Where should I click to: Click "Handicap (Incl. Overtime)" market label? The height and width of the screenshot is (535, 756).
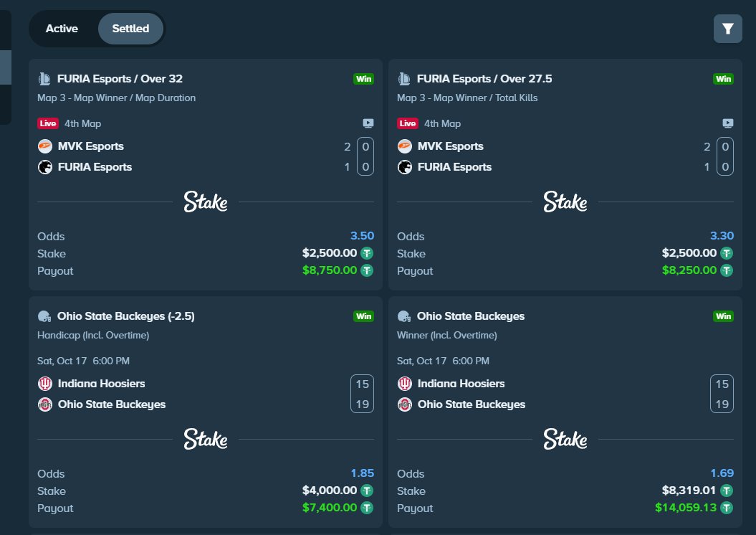[93, 336]
